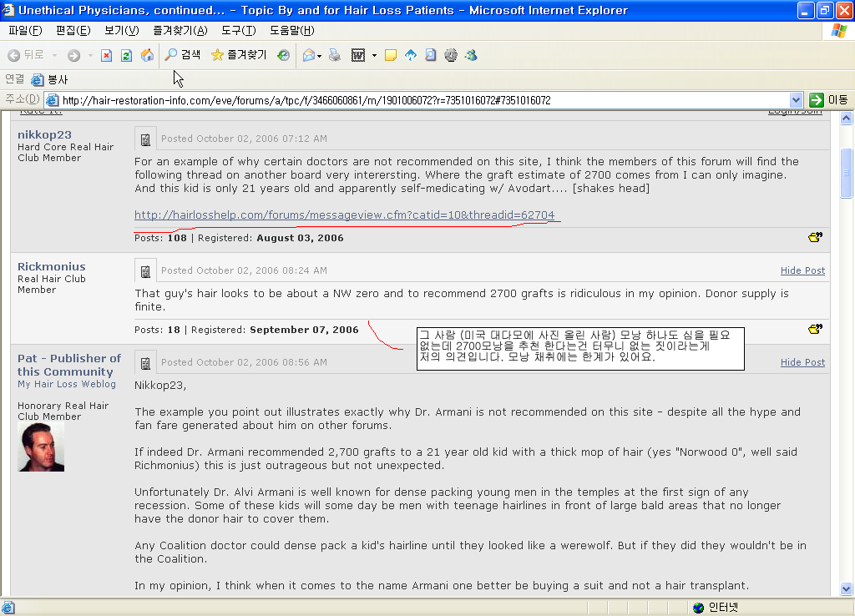Click quote-reply icon on nikkop23's post
The height and width of the screenshot is (616, 855).
(x=815, y=236)
